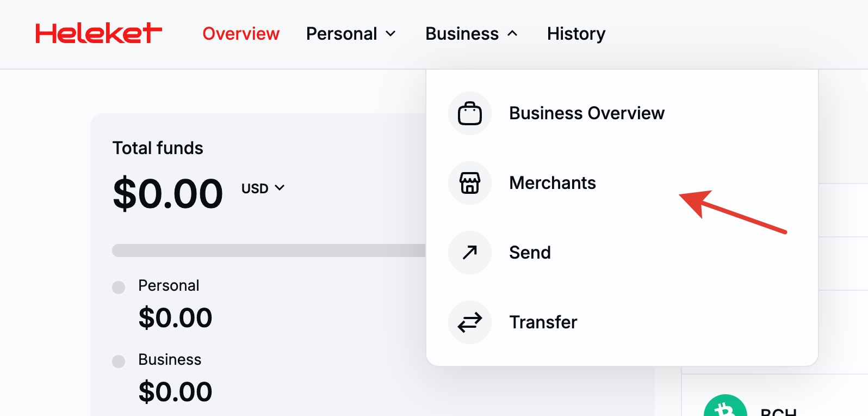Collapse the Business menu chevron
This screenshot has width=868, height=416.
(x=512, y=34)
